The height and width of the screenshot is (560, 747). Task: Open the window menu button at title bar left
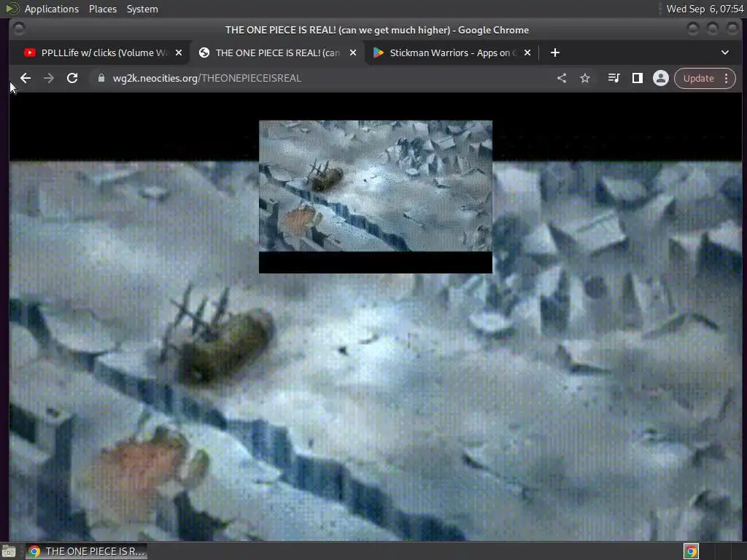click(19, 29)
